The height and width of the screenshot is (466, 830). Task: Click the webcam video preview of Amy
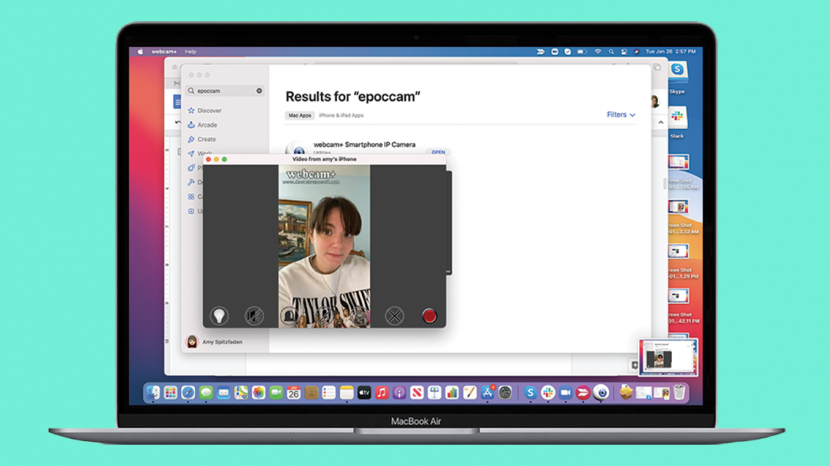324,246
